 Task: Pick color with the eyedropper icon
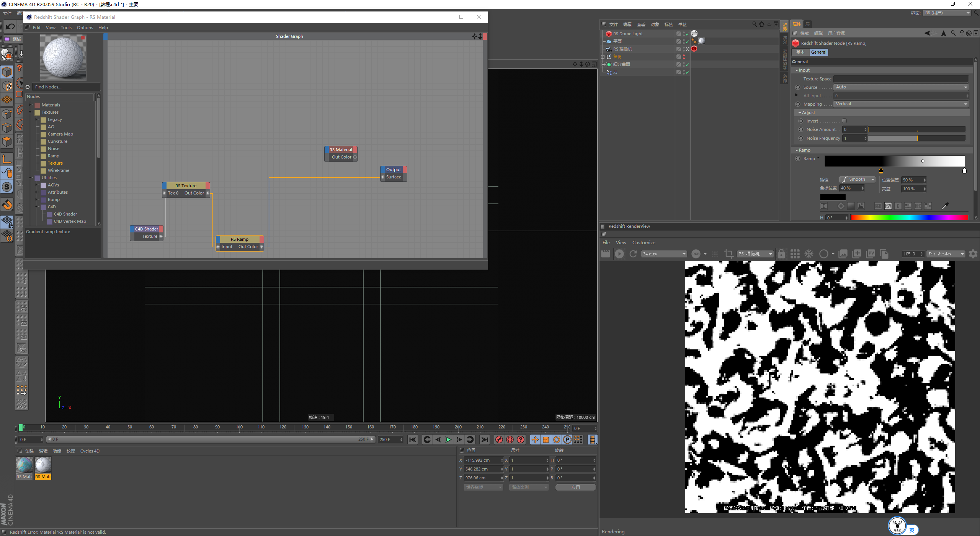click(945, 206)
